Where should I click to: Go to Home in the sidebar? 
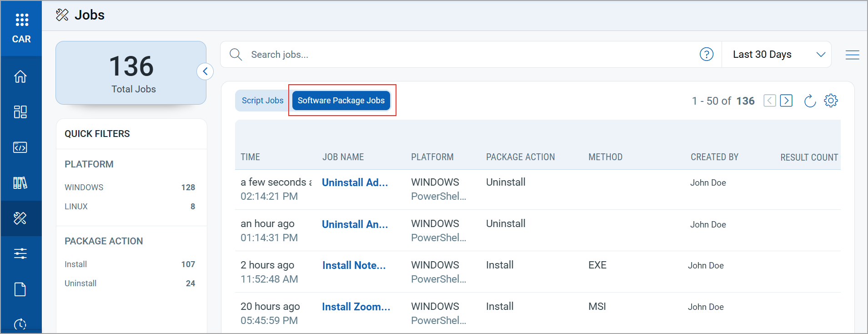[20, 76]
